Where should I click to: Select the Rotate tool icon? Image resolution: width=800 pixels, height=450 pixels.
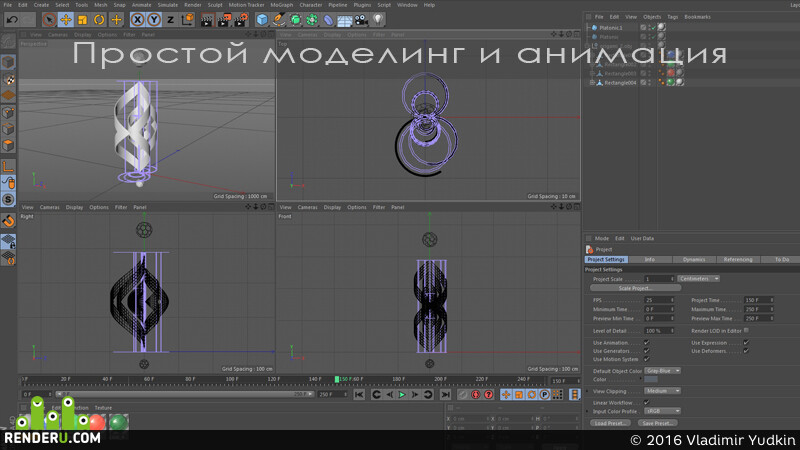pos(99,20)
